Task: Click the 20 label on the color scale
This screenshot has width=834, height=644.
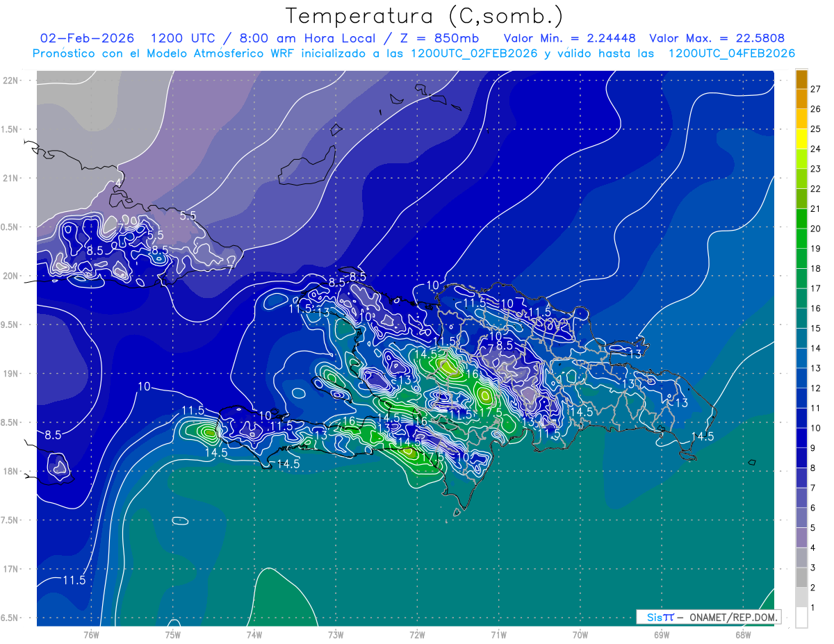Action: tap(815, 229)
